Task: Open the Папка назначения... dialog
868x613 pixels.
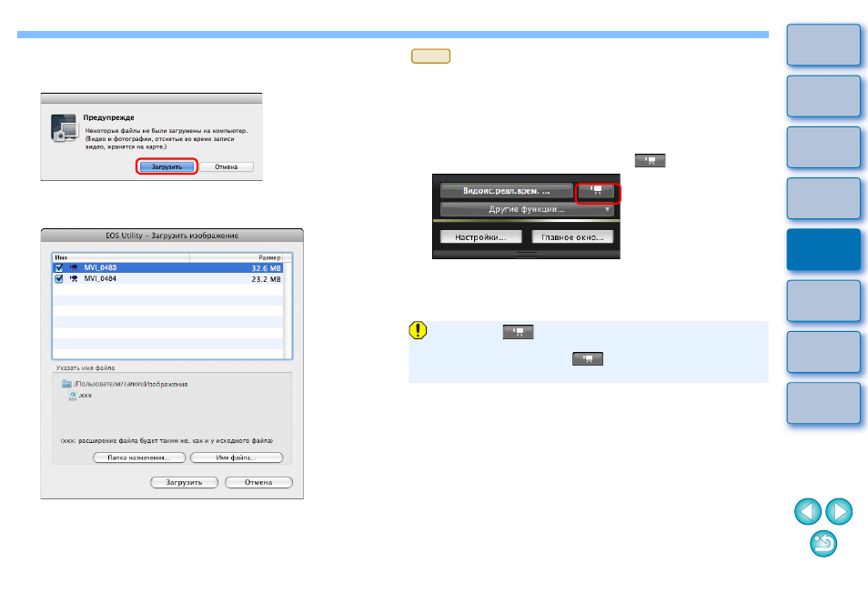Action: point(139,457)
